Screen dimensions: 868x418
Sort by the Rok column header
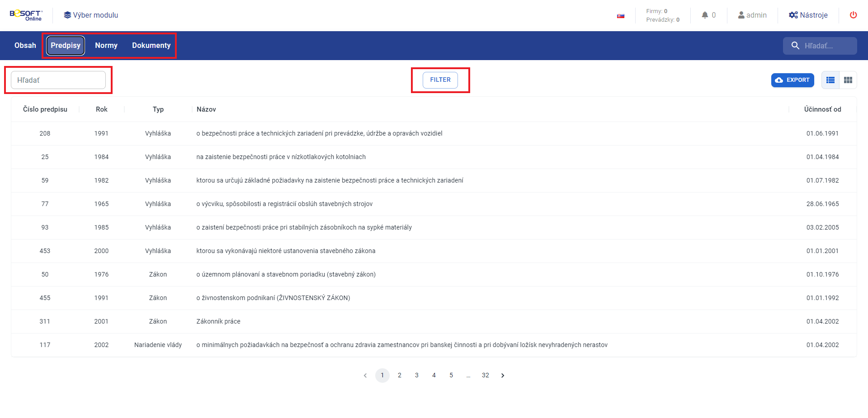click(102, 109)
